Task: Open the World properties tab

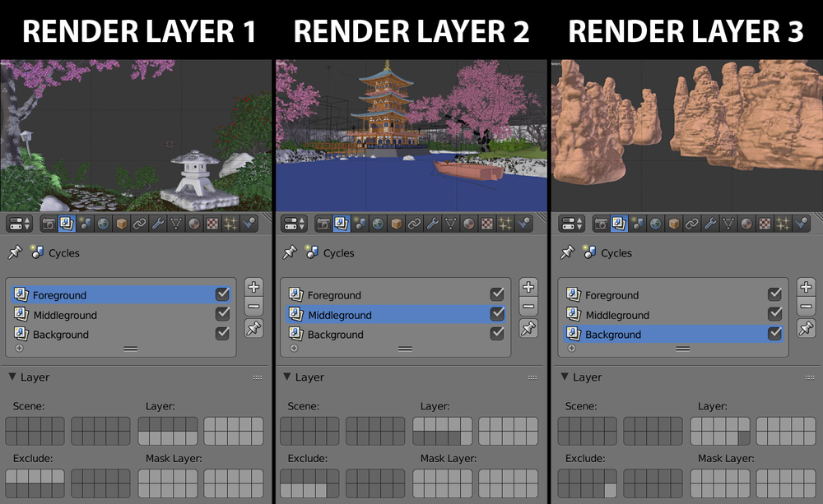Action: 103,223
